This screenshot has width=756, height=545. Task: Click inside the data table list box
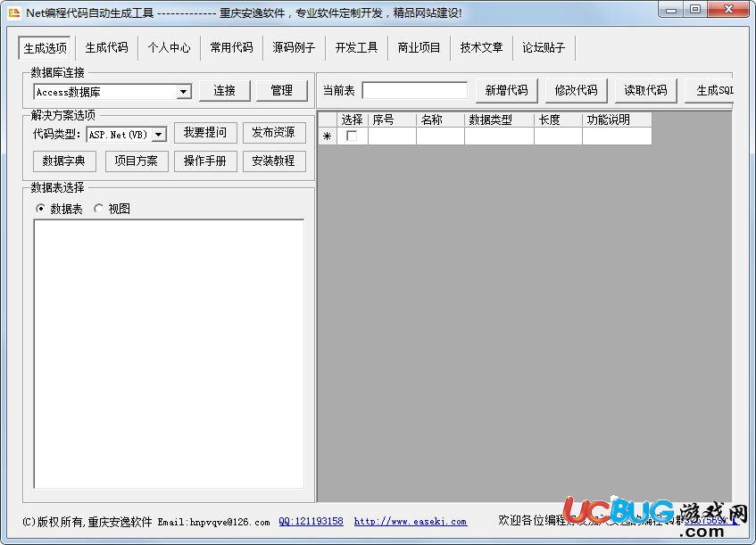tap(169, 354)
